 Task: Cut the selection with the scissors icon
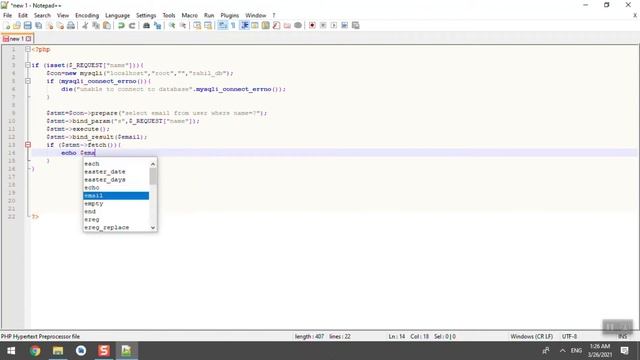click(x=85, y=25)
